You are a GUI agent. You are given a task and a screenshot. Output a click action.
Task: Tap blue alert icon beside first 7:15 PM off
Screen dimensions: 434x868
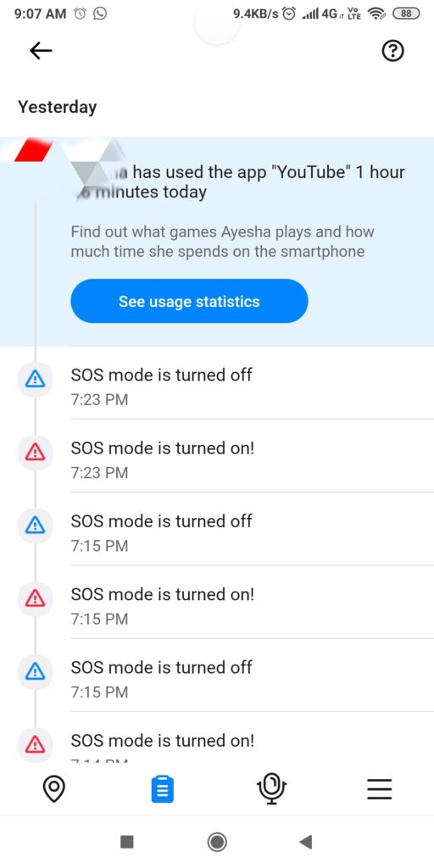point(36,526)
